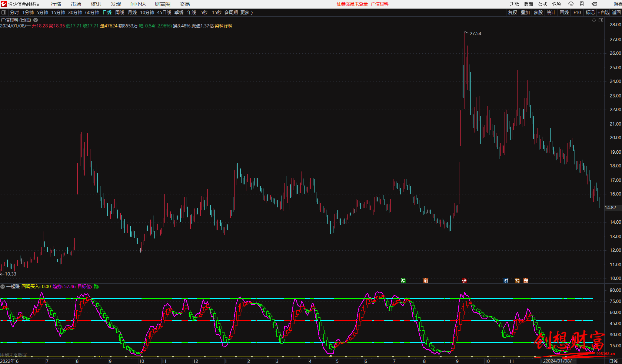Viewport: 622px width, 364px height.
Task: Click the 定 event marker
Action: coord(526,281)
